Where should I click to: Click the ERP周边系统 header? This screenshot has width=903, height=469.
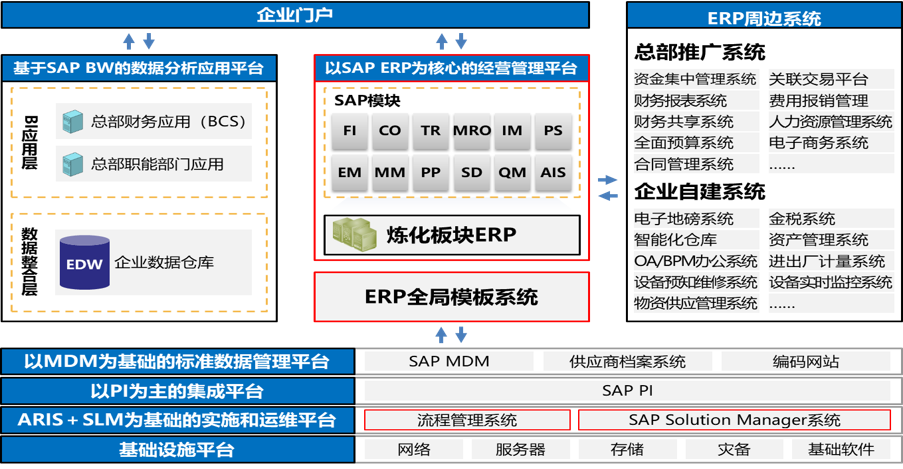[764, 17]
